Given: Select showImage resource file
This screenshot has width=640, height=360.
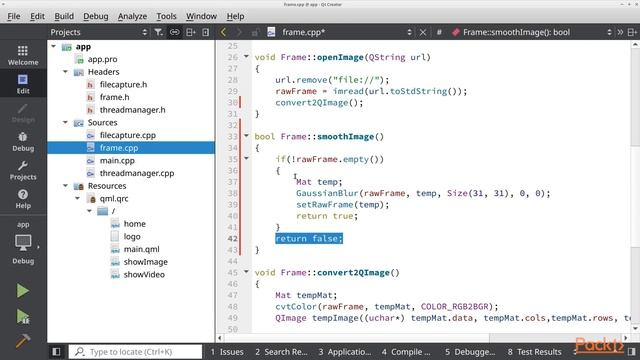Looking at the screenshot, I should click(x=145, y=262).
